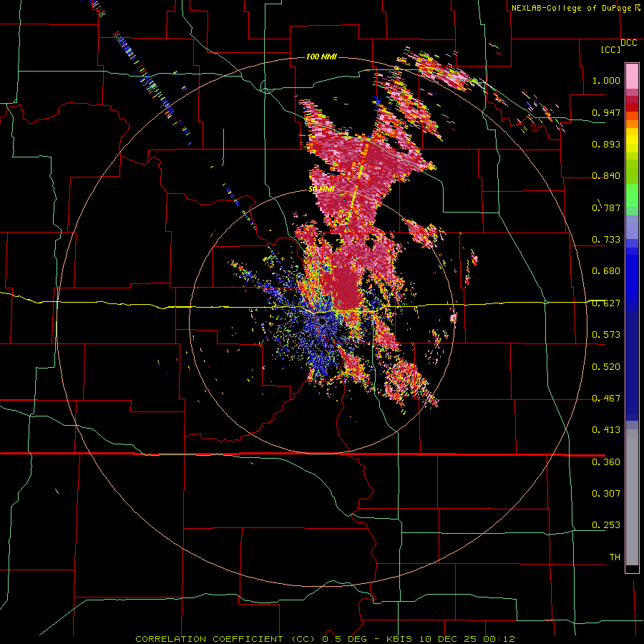
Task: Click the [CC] legend unit label
Action: point(611,49)
